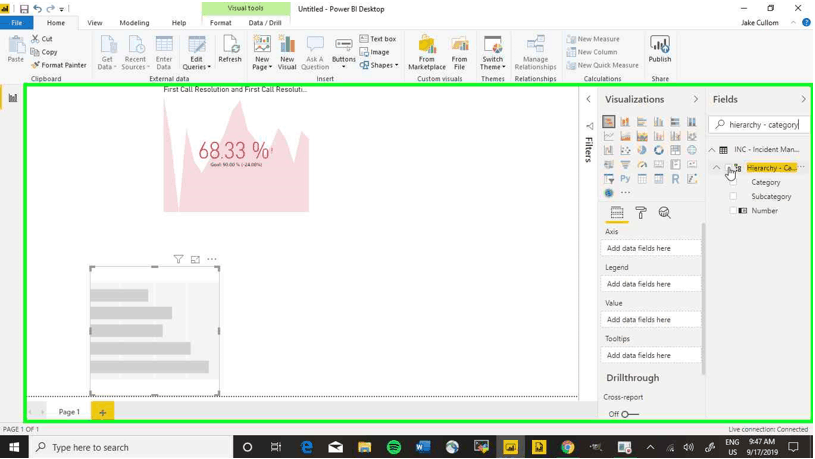The image size is (815, 459).
Task: Save the report from quick access toolbar
Action: coord(24,9)
